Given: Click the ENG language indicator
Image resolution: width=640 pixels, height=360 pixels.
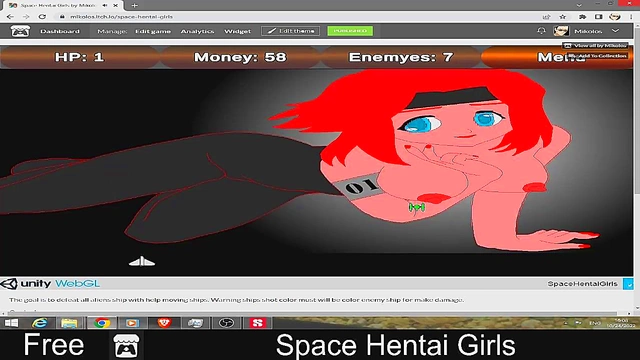Looking at the screenshot, I should click(x=594, y=323).
